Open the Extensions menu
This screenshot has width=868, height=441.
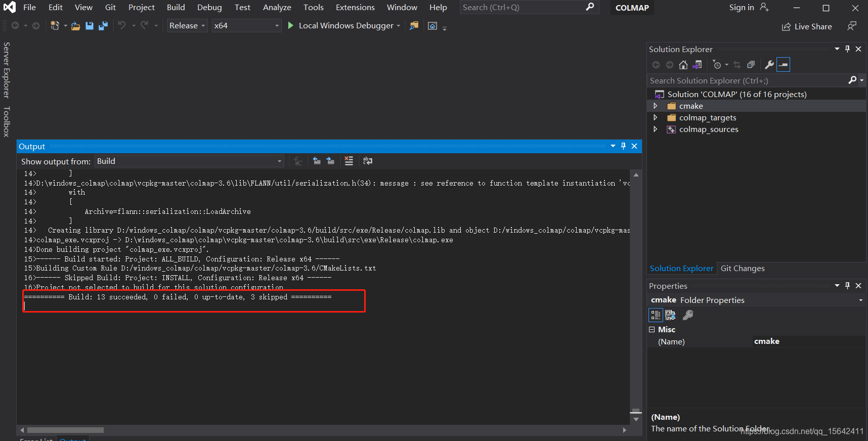coord(355,7)
